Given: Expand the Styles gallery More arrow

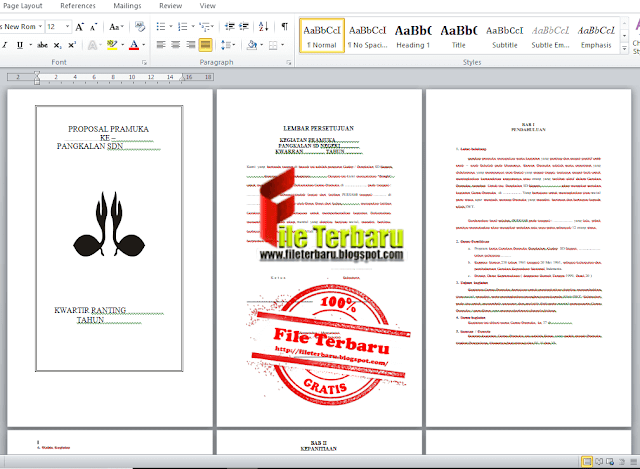Looking at the screenshot, I should click(x=624, y=49).
